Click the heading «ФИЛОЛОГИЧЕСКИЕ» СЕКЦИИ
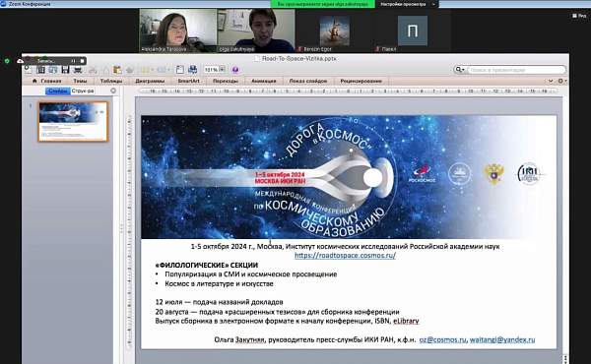Screen dimensions: 591x364 click(207, 265)
